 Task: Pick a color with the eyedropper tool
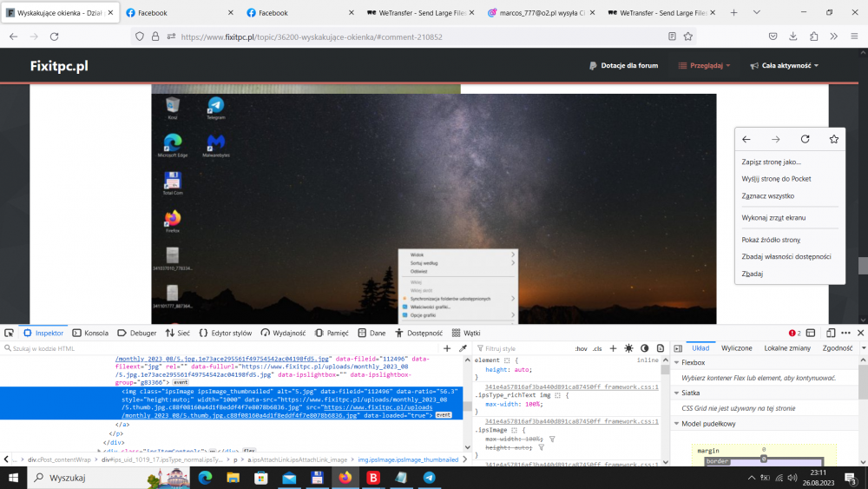click(463, 348)
